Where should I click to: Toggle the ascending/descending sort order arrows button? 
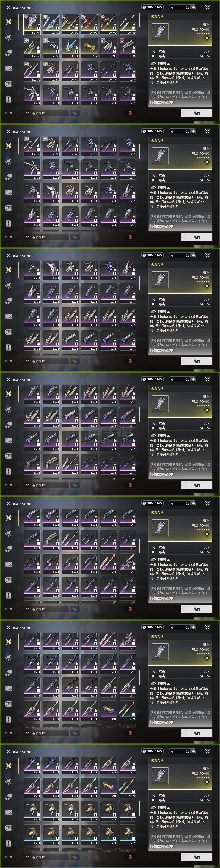pos(74,113)
